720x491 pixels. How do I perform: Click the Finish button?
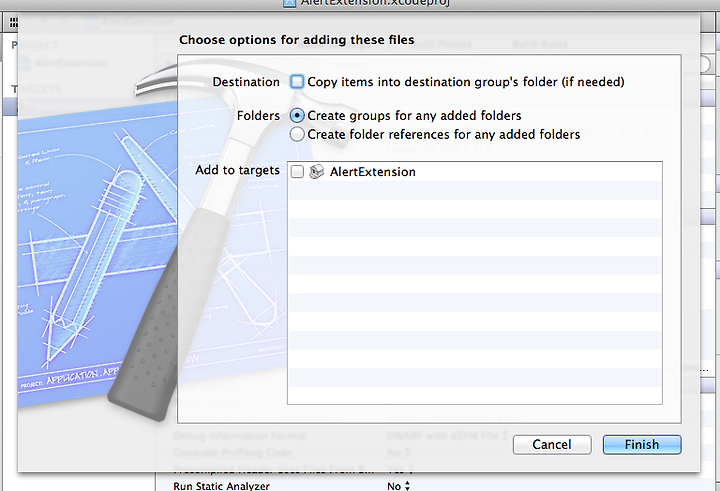(x=642, y=445)
